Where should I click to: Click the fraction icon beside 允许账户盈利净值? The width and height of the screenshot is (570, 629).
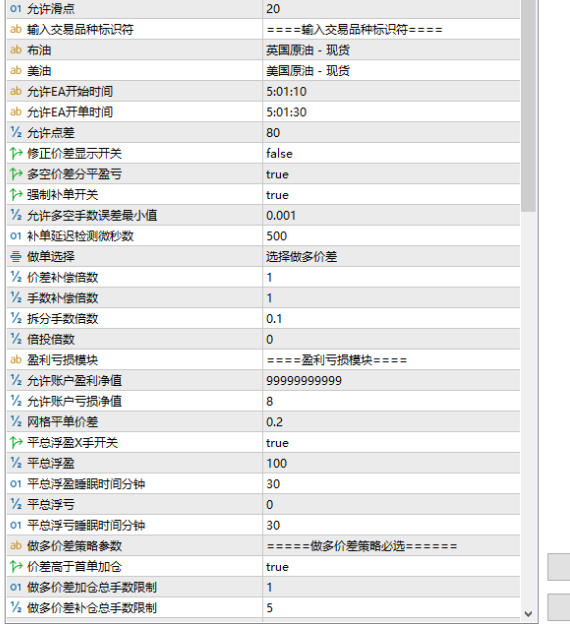point(16,381)
